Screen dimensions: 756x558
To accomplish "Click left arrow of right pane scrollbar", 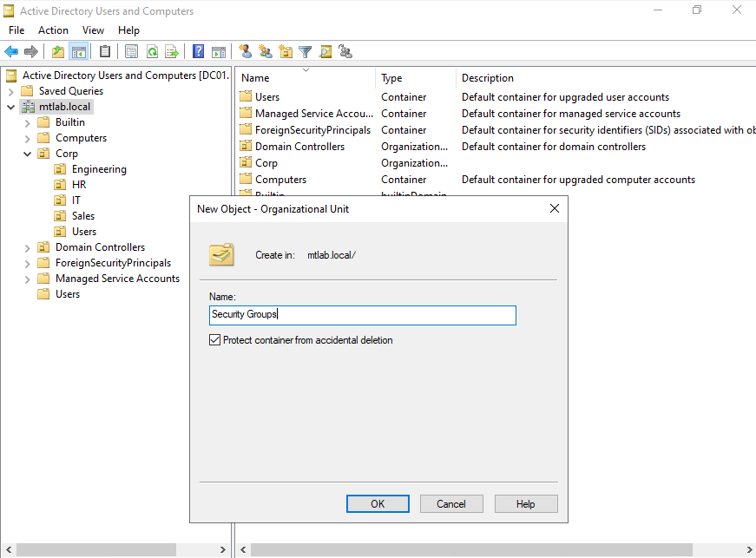I will coord(243,549).
